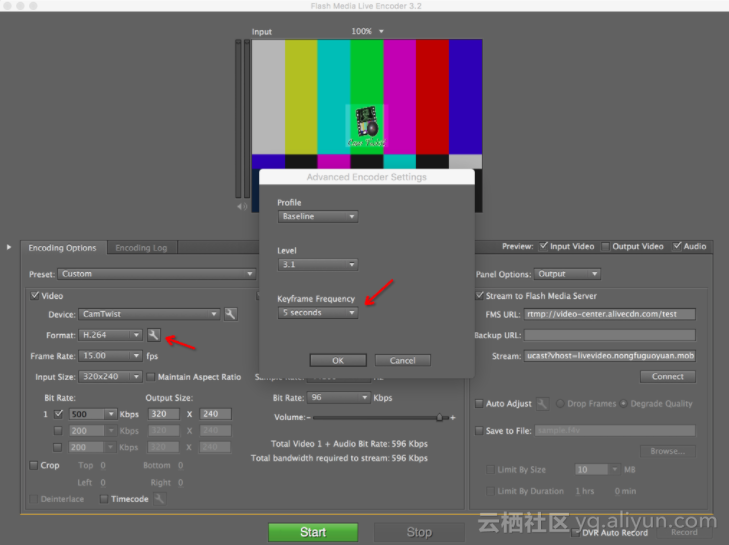This screenshot has height=545, width=729.
Task: Open the Profile Baseline dropdown
Action: coord(318,216)
